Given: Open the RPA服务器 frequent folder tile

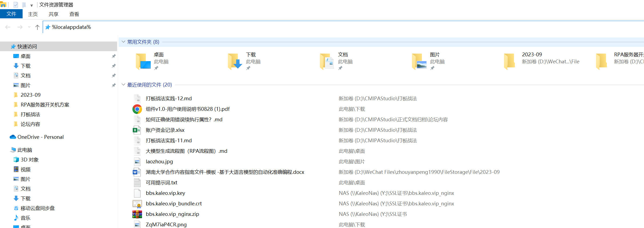Looking at the screenshot, I should (620, 61).
